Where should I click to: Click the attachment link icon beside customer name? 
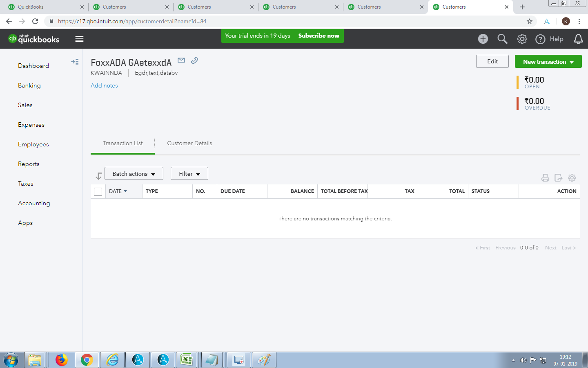click(x=194, y=61)
